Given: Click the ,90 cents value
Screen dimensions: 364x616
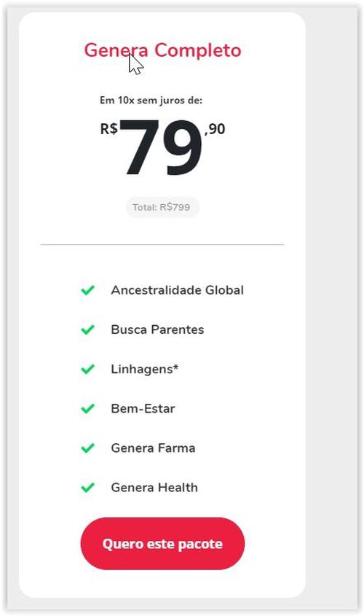Looking at the screenshot, I should pos(215,129).
